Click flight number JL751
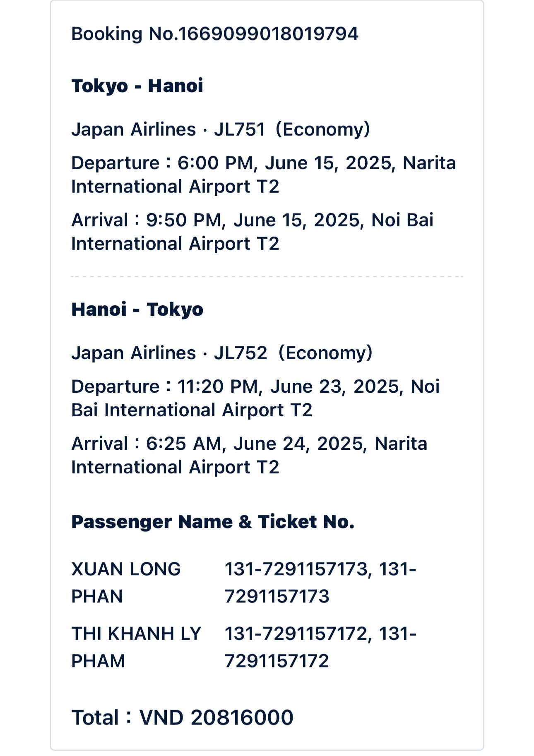This screenshot has width=534, height=756. tap(239, 130)
